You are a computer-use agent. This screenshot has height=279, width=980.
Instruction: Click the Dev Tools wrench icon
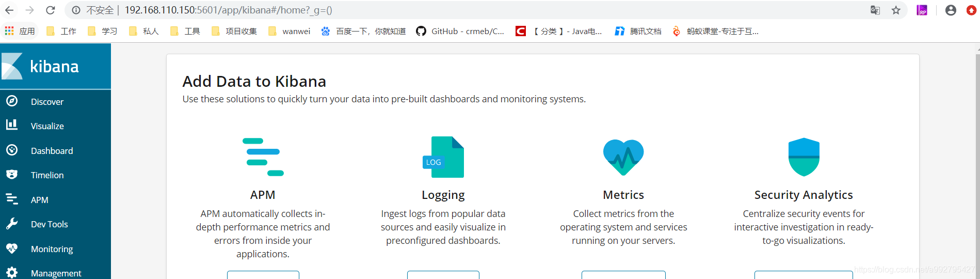click(x=12, y=223)
